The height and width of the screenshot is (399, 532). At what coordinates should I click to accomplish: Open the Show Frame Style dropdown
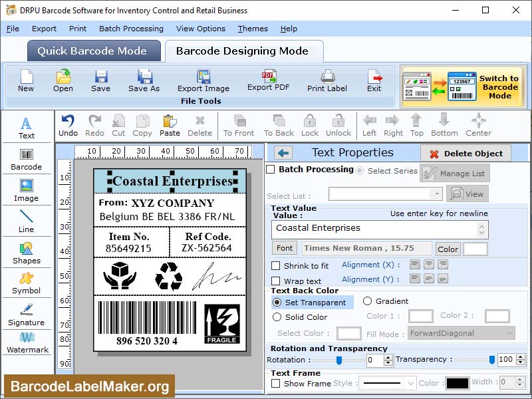tap(387, 383)
